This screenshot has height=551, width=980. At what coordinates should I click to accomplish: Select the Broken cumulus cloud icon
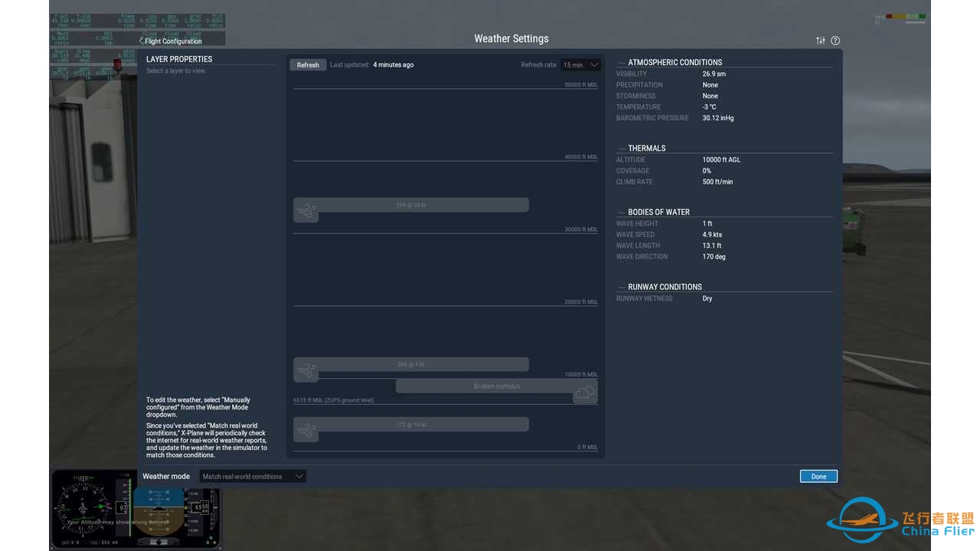click(585, 393)
